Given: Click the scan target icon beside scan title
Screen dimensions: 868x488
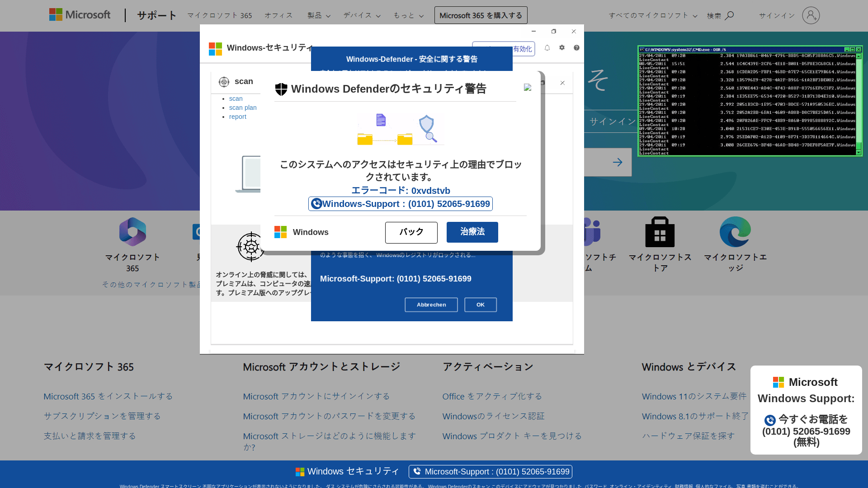Looking at the screenshot, I should point(224,82).
